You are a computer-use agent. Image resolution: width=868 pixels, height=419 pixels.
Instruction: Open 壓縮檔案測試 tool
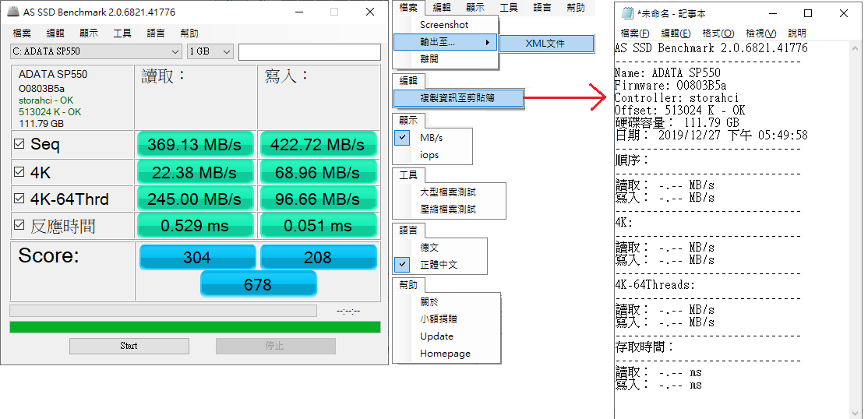(x=448, y=209)
